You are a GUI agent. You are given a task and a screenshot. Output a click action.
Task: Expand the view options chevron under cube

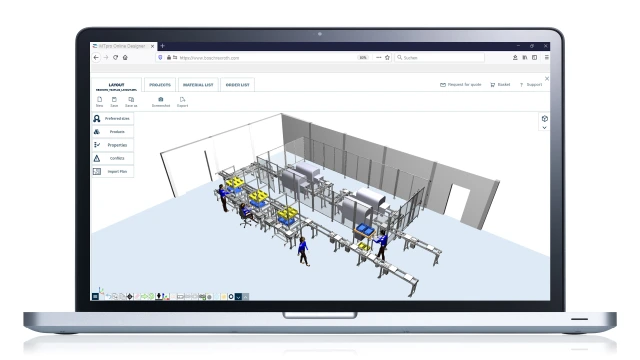point(544,128)
